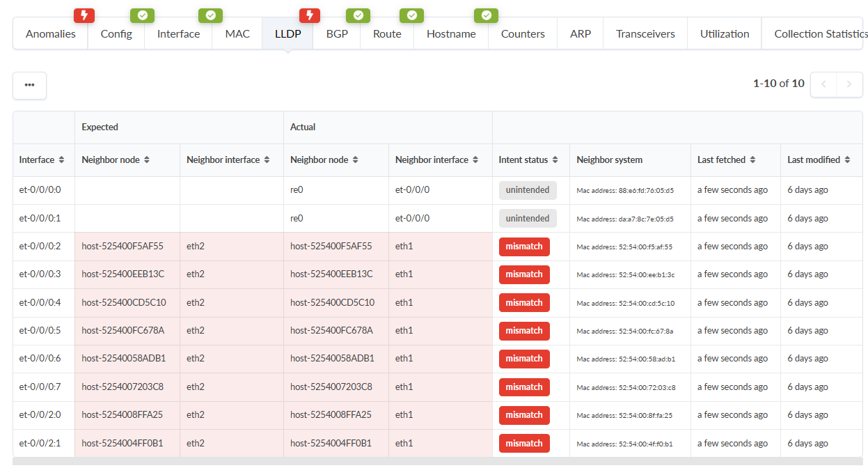868x475 pixels.
Task: Click unintended status for et-0/0/0:0
Action: point(528,190)
